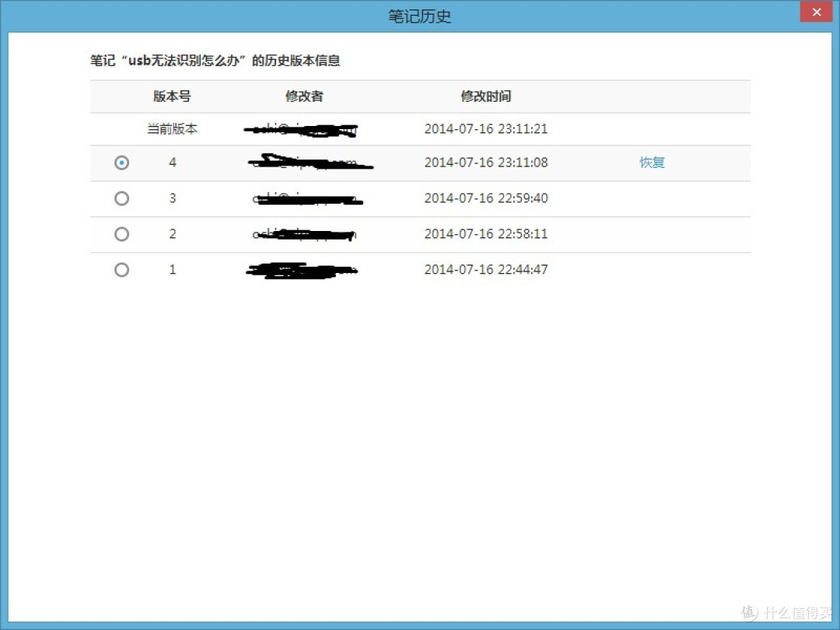Click timestamp 2014-07-16 22:58:11
Viewport: 840px width, 630px height.
[486, 234]
